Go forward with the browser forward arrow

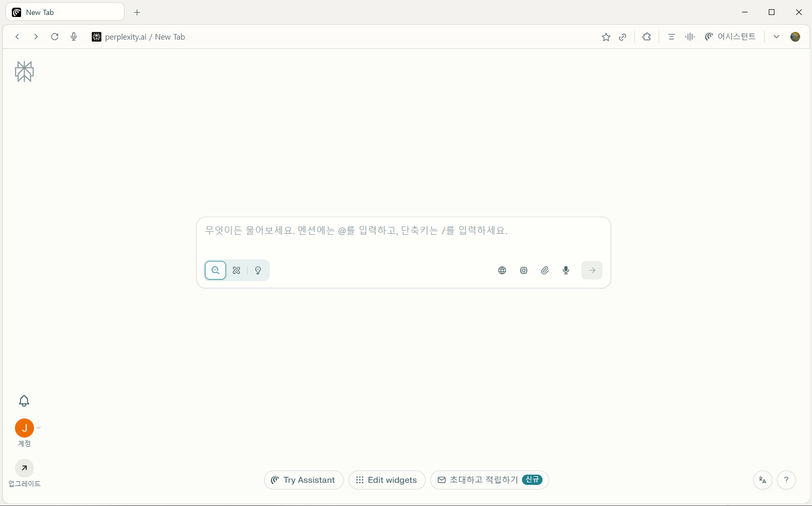point(36,37)
